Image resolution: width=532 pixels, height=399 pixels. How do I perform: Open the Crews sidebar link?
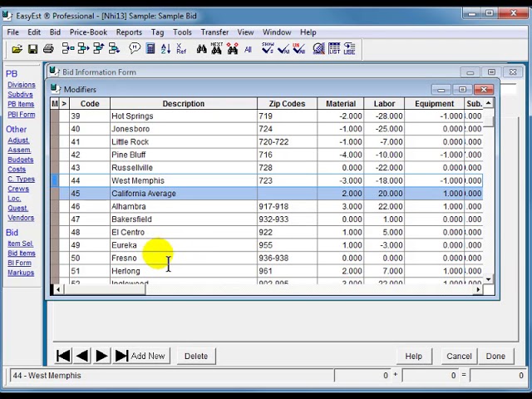click(18, 189)
